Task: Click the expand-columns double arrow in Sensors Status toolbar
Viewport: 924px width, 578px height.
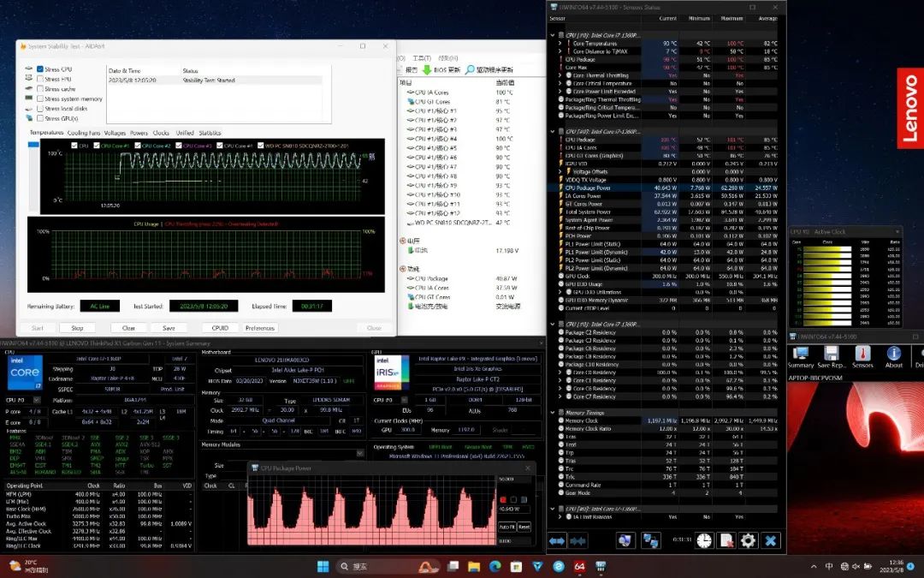Action: pyautogui.click(x=557, y=540)
